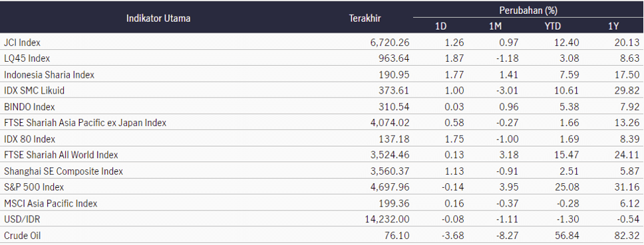Select the IDX 80 Index label
The height and width of the screenshot is (245, 644).
tap(29, 139)
